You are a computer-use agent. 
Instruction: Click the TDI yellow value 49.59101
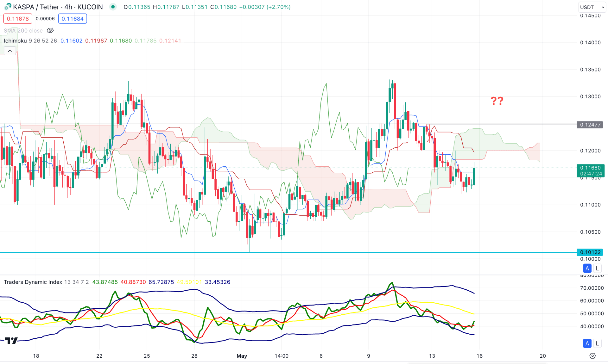pos(189,282)
